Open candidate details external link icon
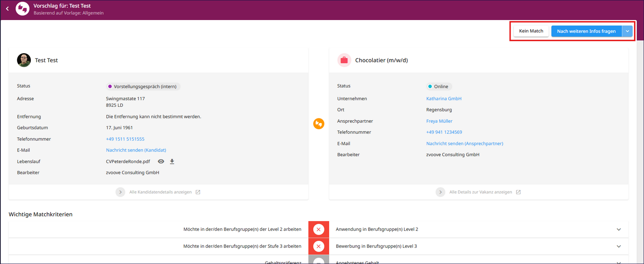644x264 pixels. click(x=198, y=192)
